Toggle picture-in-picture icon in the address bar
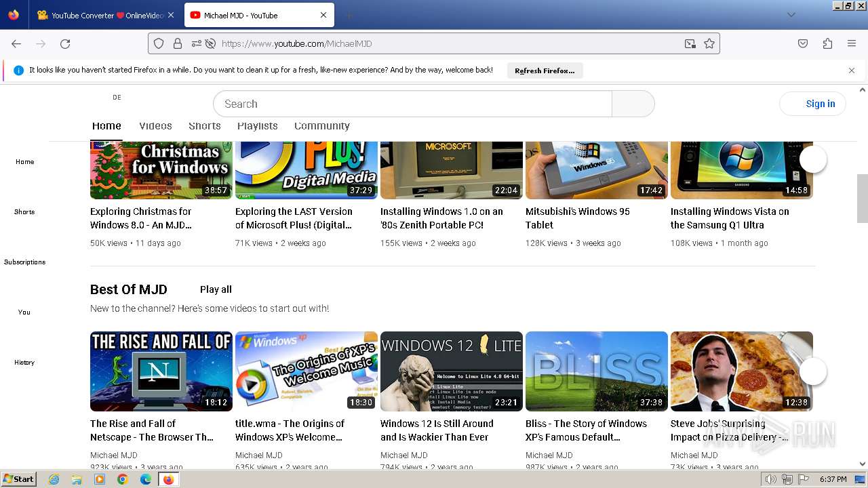Screen dimensions: 868x488 pos(690,43)
